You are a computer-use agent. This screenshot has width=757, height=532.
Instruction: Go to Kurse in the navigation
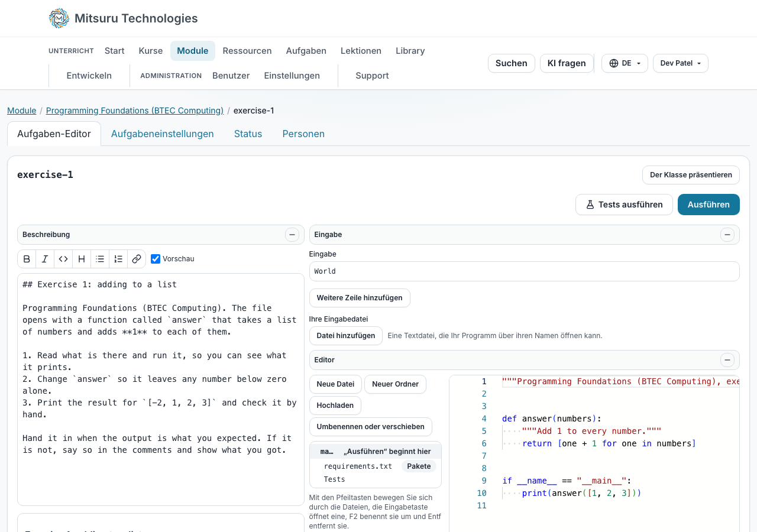click(151, 51)
